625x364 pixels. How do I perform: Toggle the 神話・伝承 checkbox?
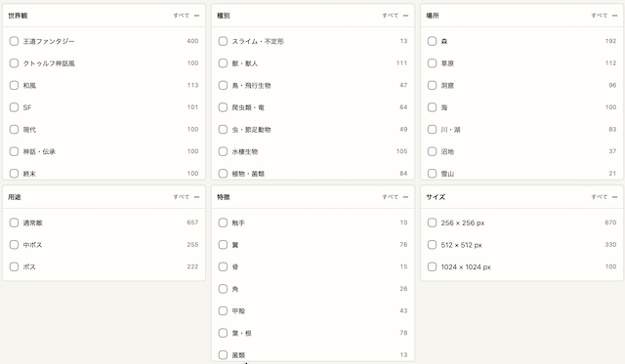(14, 151)
